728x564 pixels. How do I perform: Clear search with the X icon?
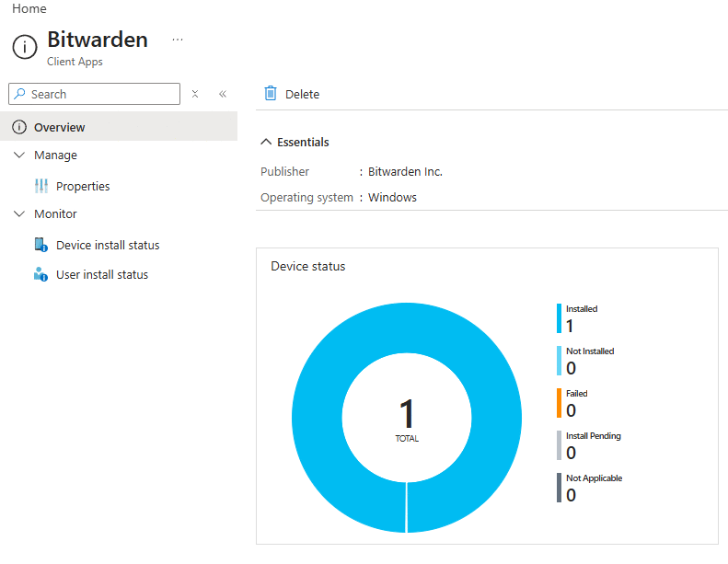[195, 94]
